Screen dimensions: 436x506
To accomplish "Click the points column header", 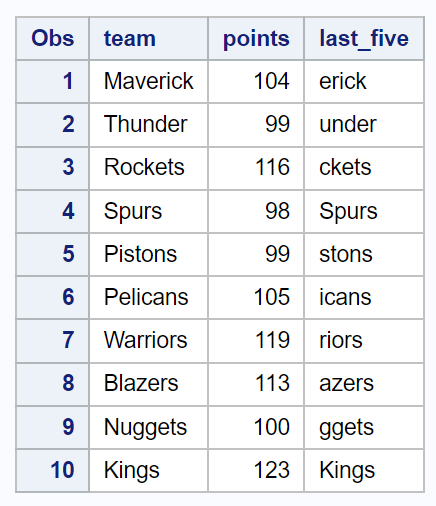I will pyautogui.click(x=256, y=39).
